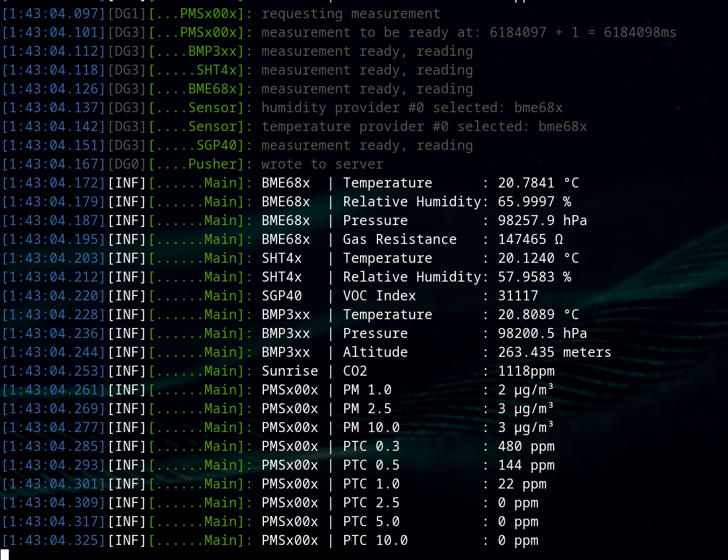The width and height of the screenshot is (728, 560).
Task: Click BMP3xx Temperature value 20.8089 °C
Action: point(538,315)
